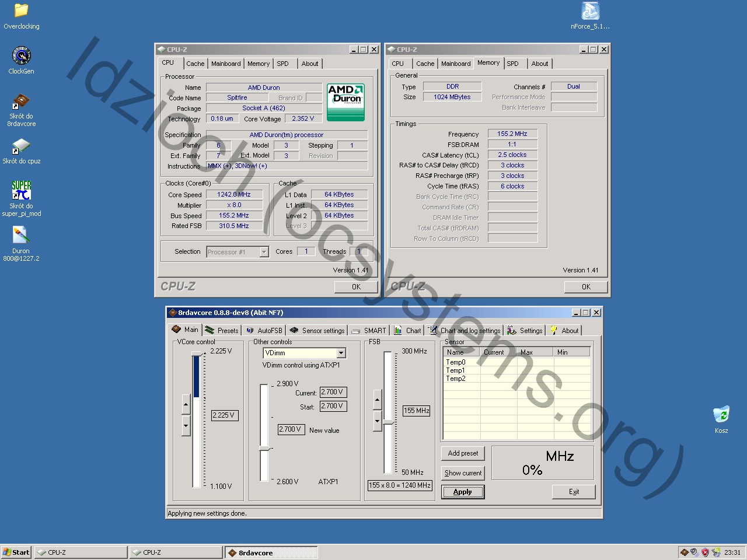Open the Chart tab
Image resolution: width=747 pixels, height=560 pixels.
407,330
